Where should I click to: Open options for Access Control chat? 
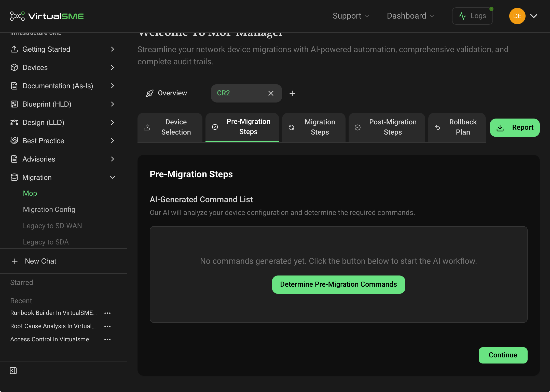(107, 340)
